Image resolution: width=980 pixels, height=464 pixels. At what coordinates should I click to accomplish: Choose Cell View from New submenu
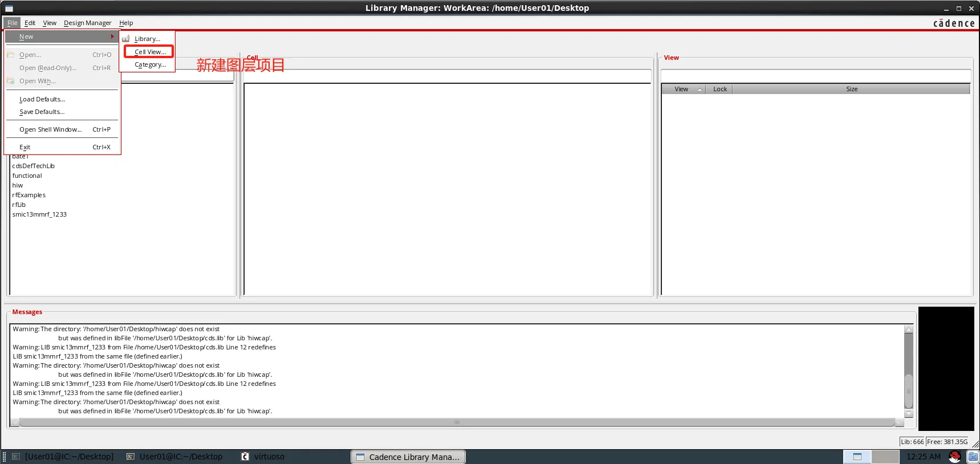150,52
